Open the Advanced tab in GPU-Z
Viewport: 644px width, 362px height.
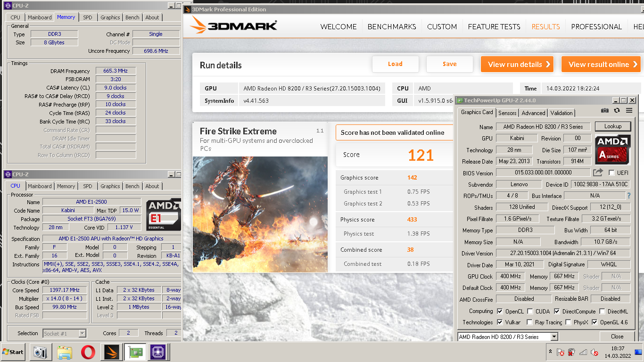point(533,113)
